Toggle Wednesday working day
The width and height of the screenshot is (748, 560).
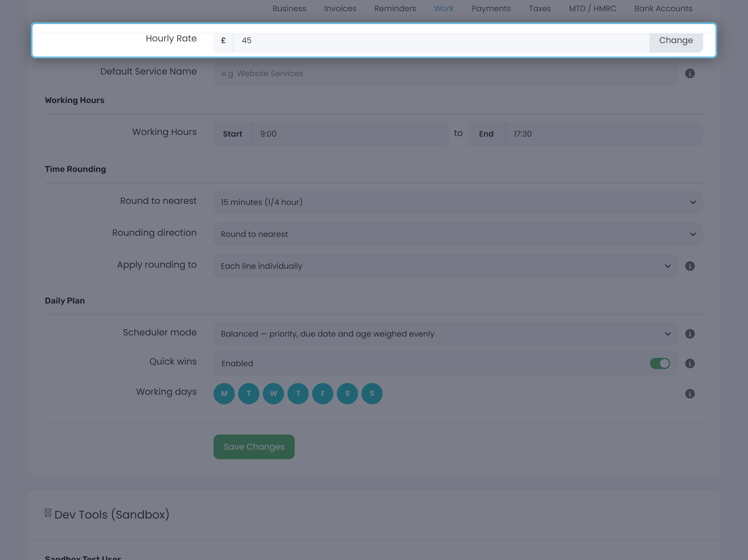click(273, 394)
